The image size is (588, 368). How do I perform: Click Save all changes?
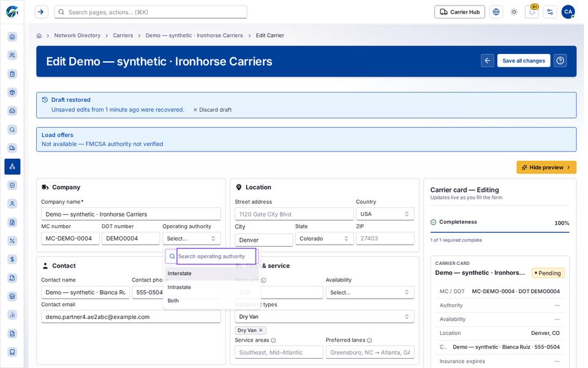[524, 61]
